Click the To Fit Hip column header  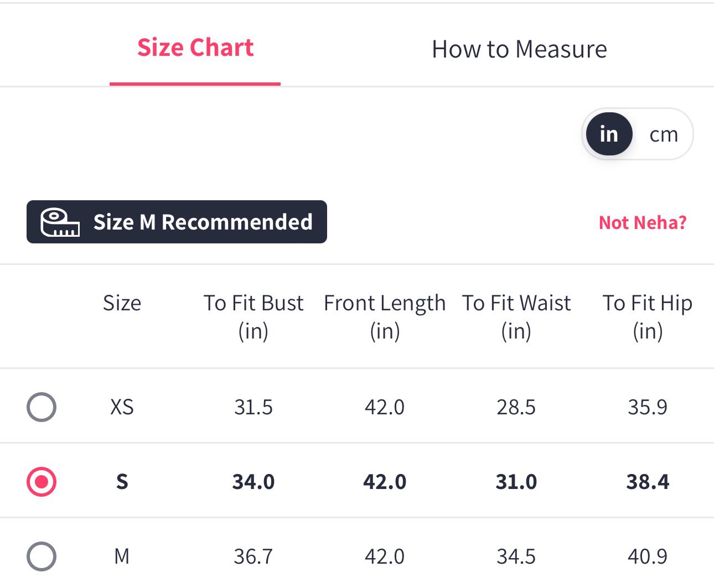[x=648, y=316]
